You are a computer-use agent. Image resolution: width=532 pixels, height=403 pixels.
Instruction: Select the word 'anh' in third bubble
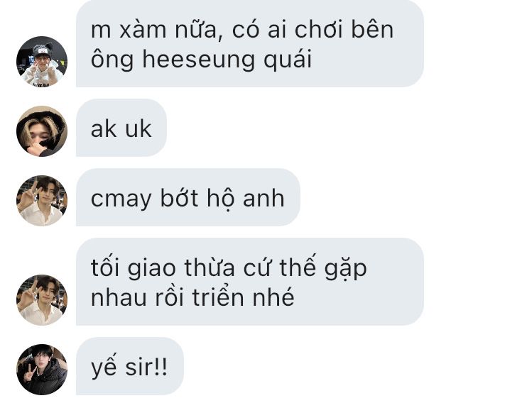pos(264,198)
